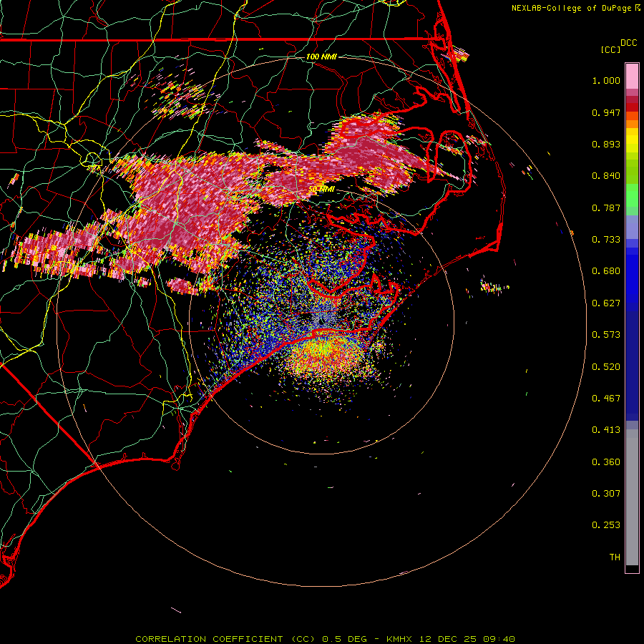Select the 0.253 legend value
644x644 pixels.
pyautogui.click(x=606, y=525)
